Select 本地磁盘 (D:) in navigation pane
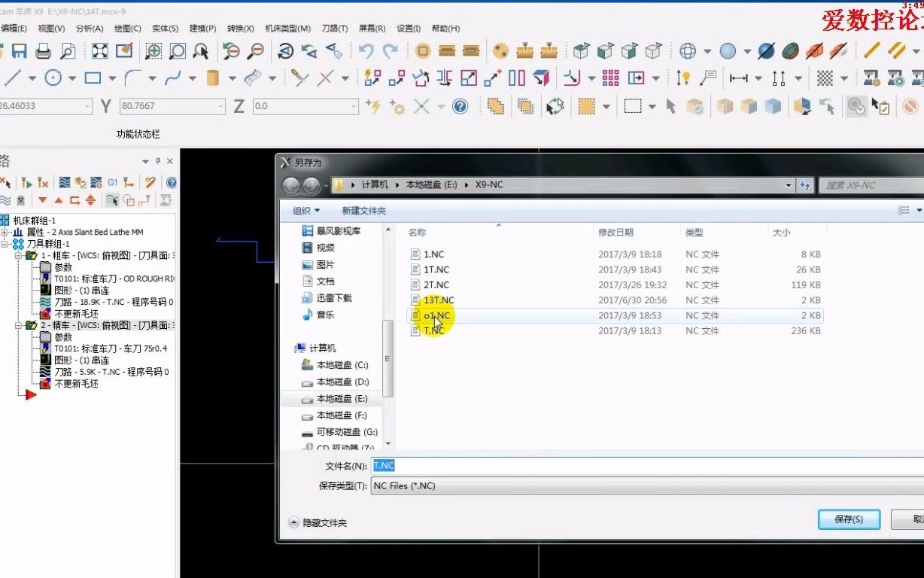 (335, 382)
